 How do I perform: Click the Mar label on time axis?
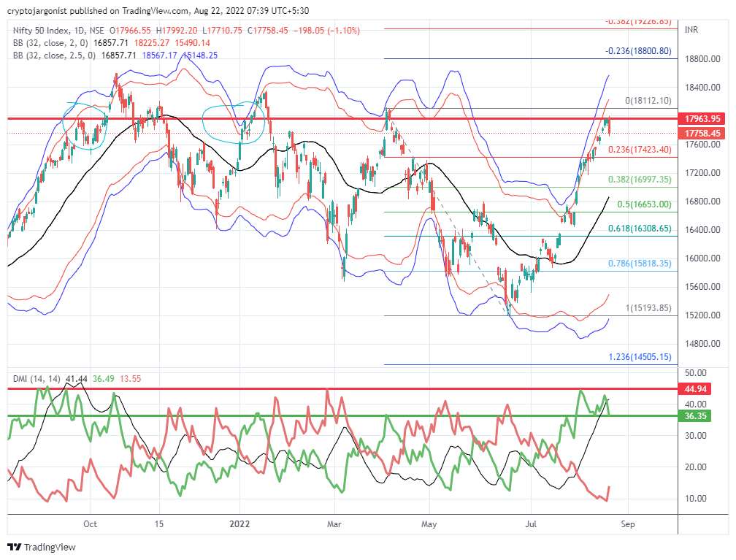tap(334, 523)
